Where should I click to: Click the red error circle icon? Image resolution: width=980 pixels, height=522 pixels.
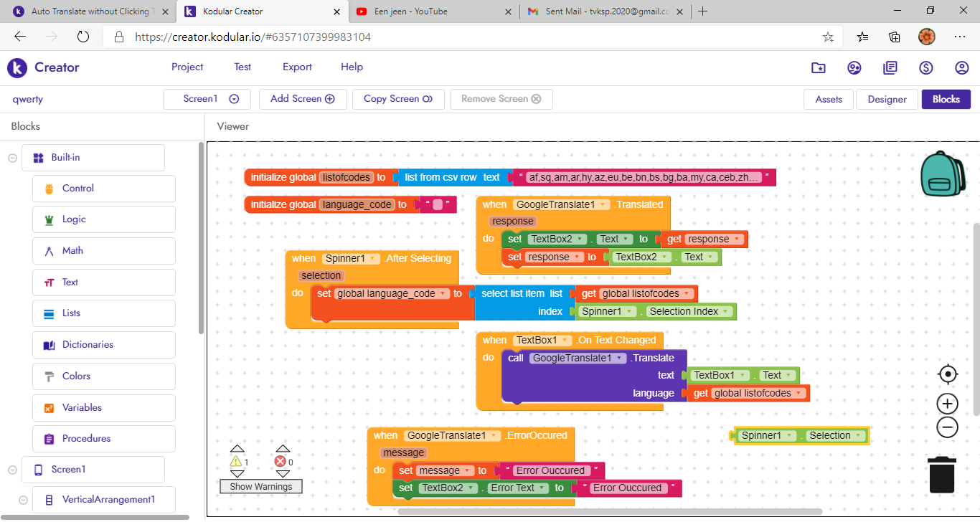[x=280, y=462]
